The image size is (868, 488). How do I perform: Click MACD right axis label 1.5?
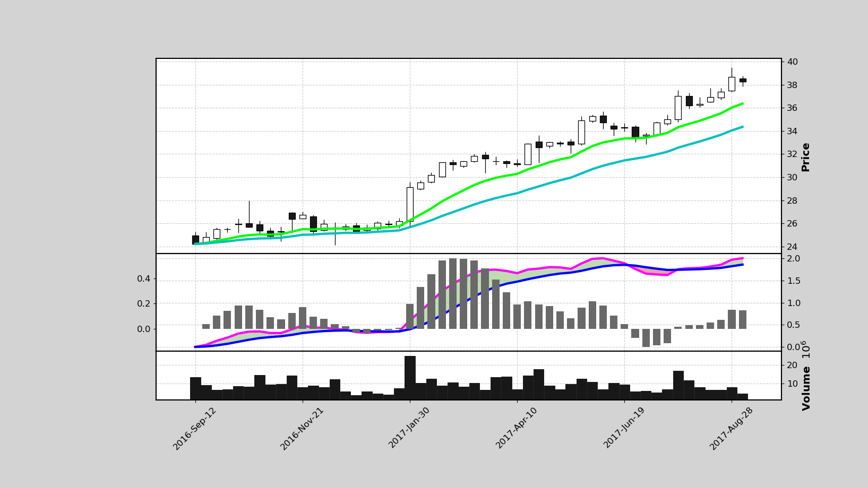(793, 281)
